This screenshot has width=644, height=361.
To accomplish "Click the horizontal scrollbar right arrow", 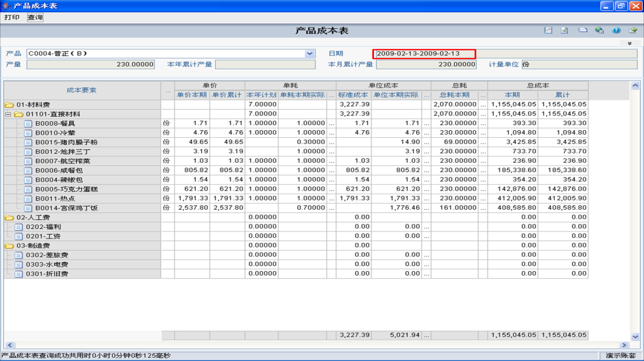I will (x=624, y=346).
